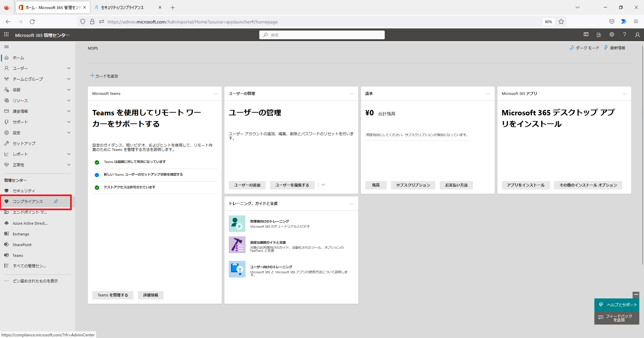Expand the レポート navigation section
The width and height of the screenshot is (644, 338).
[69, 154]
